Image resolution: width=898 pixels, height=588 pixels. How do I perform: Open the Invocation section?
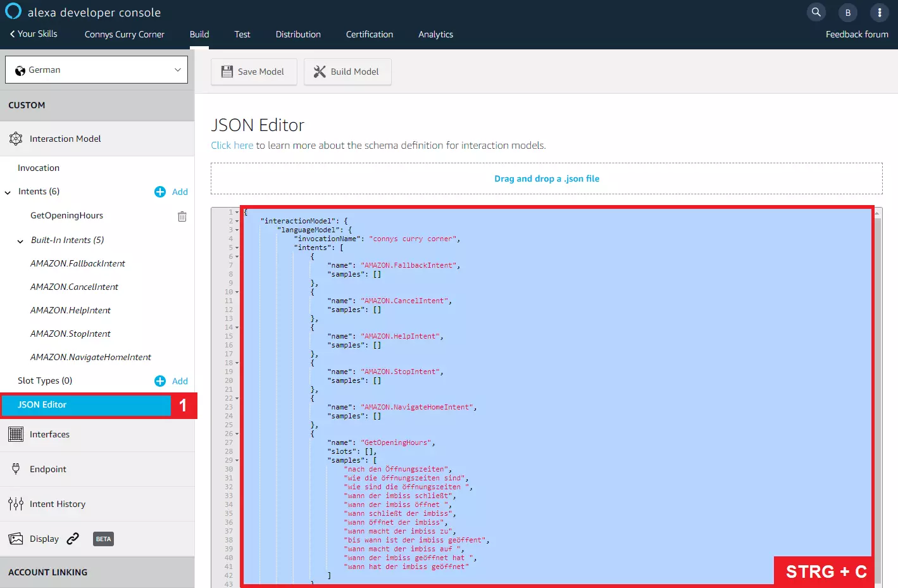click(39, 168)
